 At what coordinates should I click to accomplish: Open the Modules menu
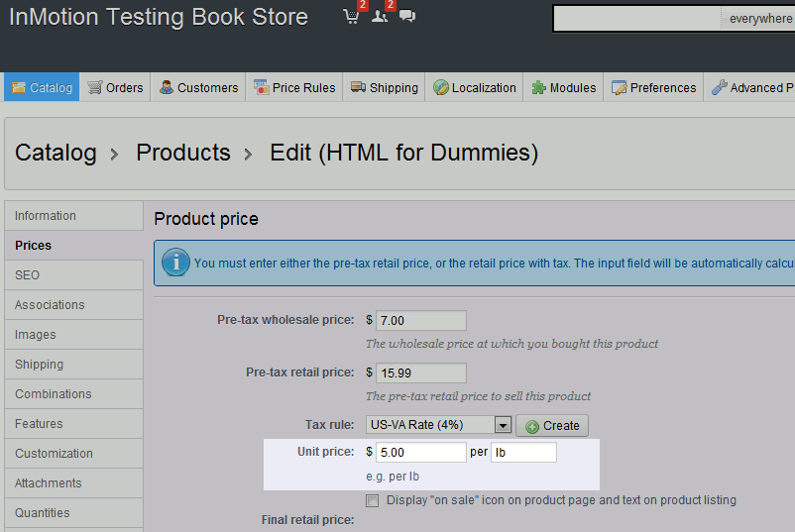[564, 87]
